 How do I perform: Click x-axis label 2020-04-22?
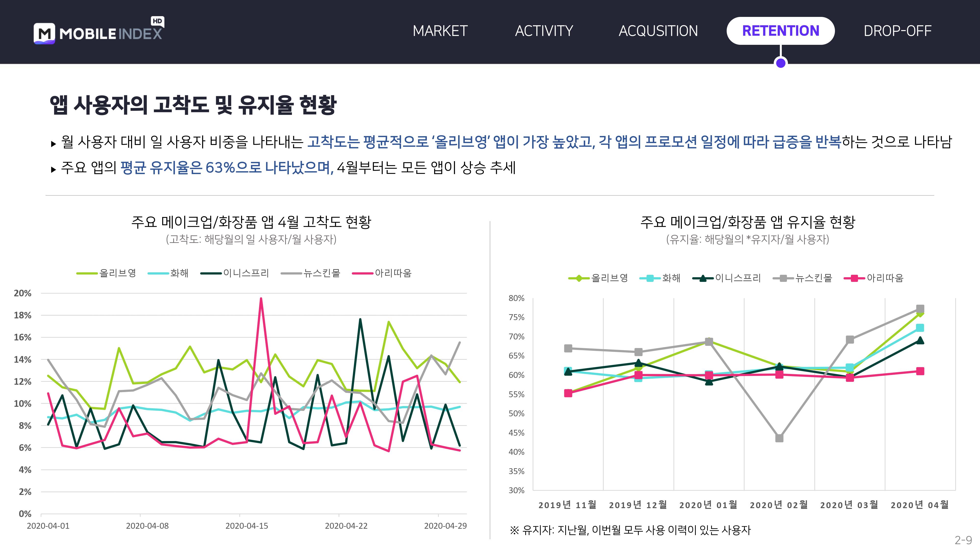(x=346, y=526)
